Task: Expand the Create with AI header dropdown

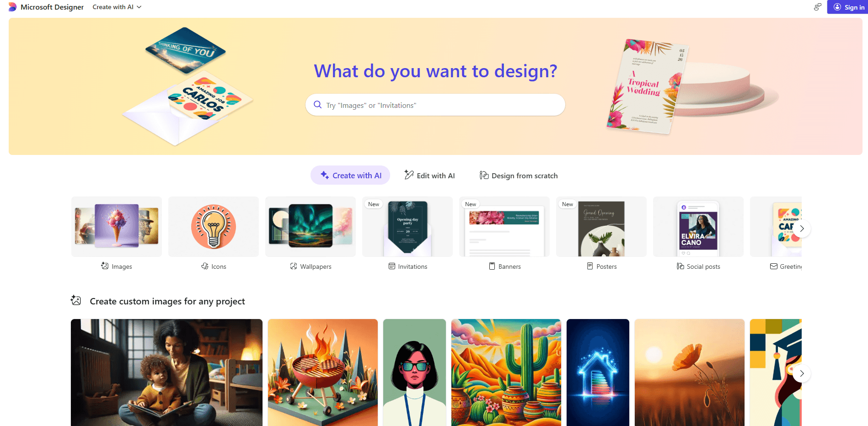Action: click(x=117, y=7)
